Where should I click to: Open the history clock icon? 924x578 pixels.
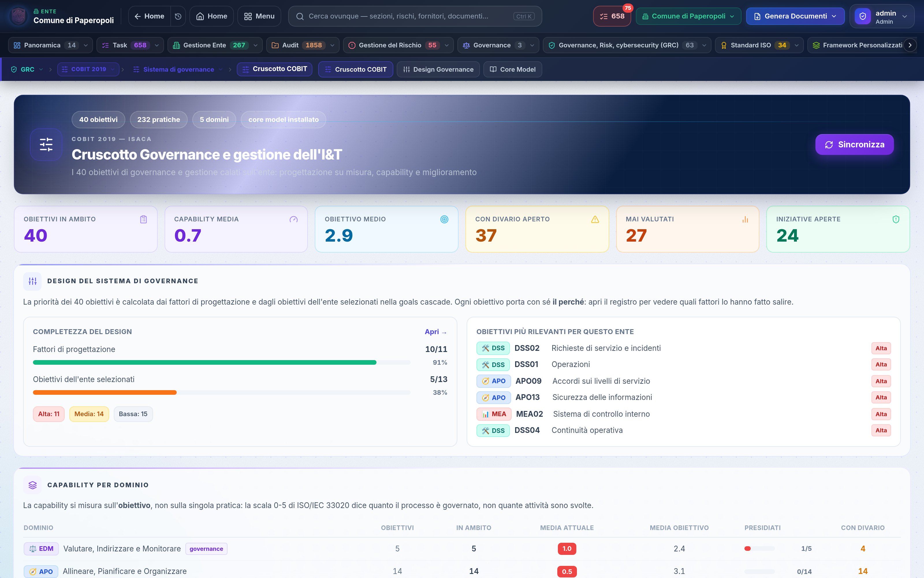click(x=178, y=16)
